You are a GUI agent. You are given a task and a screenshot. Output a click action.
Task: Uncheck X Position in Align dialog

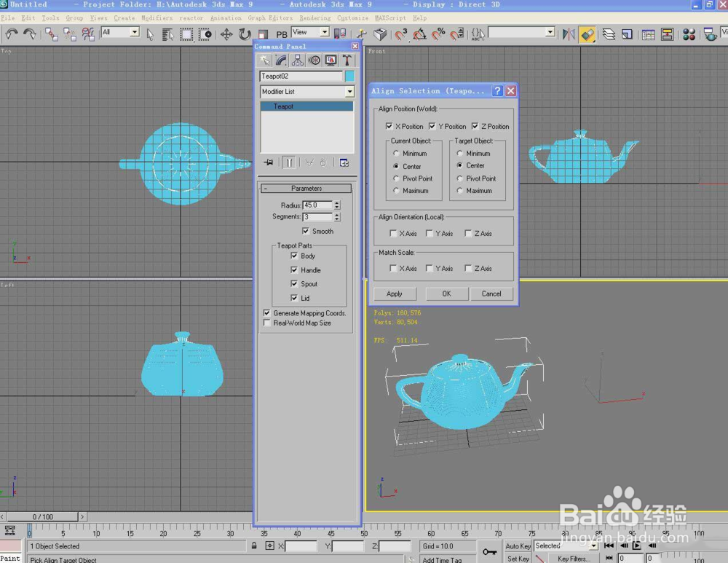click(x=389, y=126)
